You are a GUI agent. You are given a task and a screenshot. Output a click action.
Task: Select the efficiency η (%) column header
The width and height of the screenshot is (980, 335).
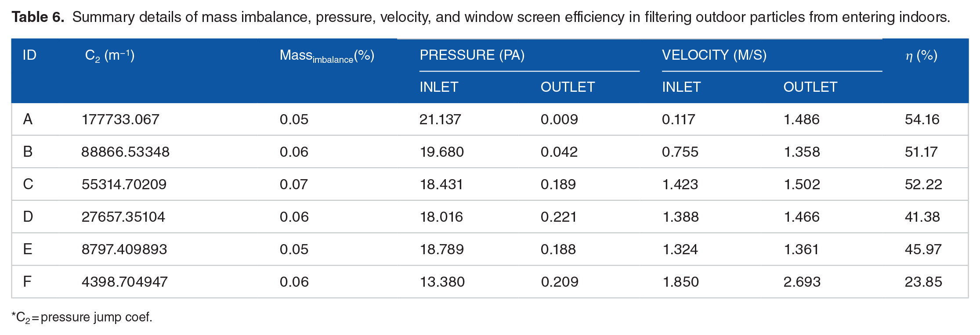pos(921,56)
